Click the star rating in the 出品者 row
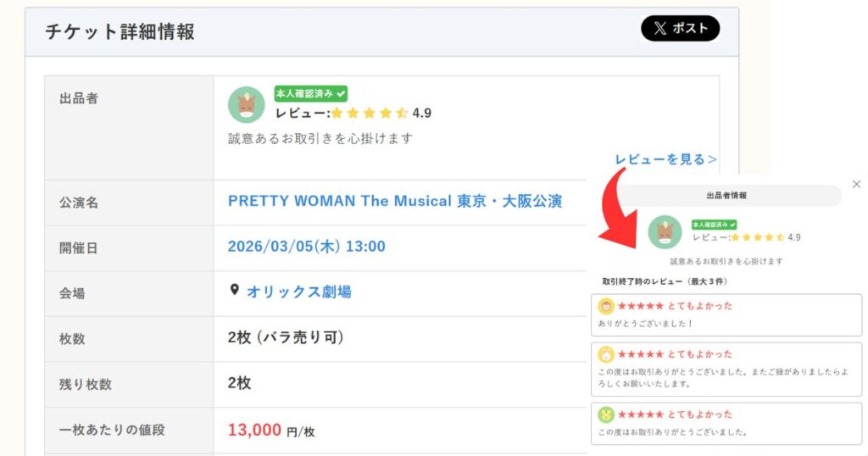The image size is (868, 456). pyautogui.click(x=370, y=114)
